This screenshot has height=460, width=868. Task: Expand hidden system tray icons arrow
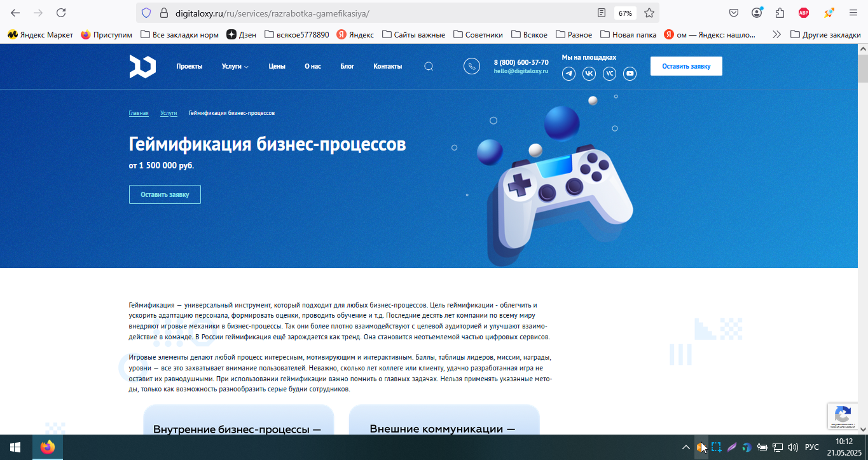point(685,447)
